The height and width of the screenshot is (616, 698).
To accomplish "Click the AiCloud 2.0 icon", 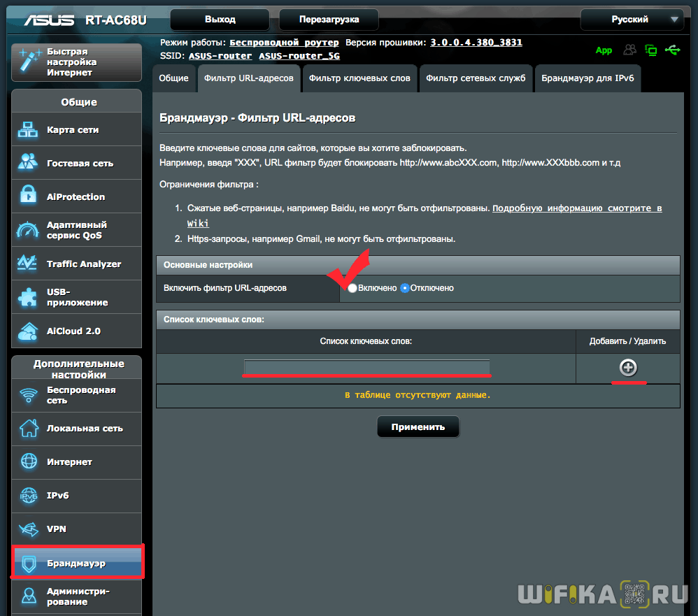I will click(29, 331).
